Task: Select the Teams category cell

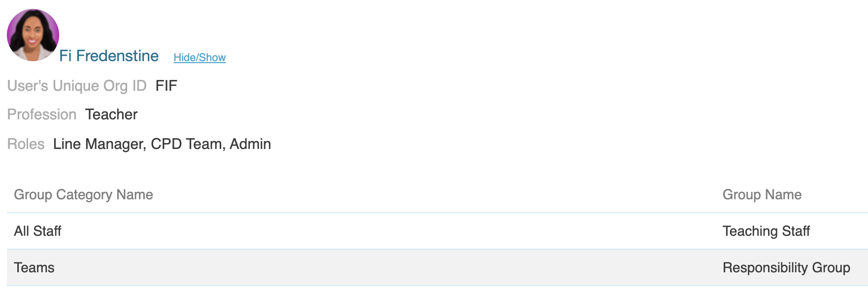Action: click(x=34, y=268)
